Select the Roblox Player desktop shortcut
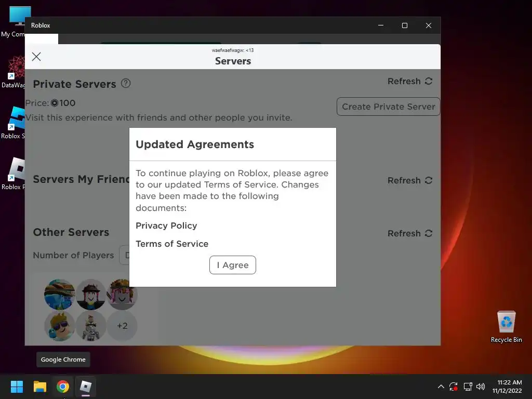Screen dimensions: 532x399 click(13, 174)
